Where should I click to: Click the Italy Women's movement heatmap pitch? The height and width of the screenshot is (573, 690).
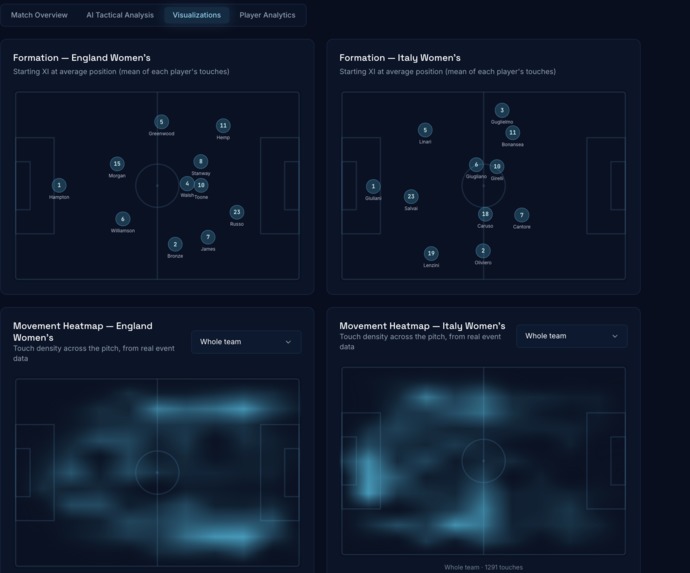pyautogui.click(x=484, y=461)
